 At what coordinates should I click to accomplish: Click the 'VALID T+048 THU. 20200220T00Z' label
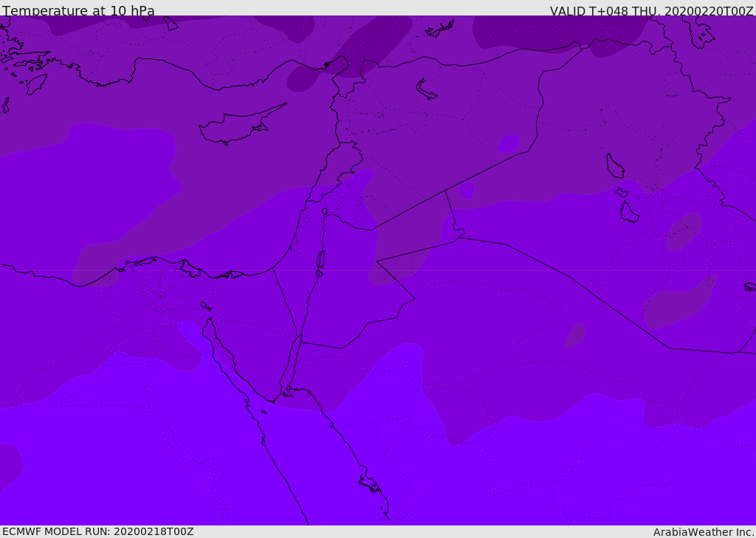651,11
